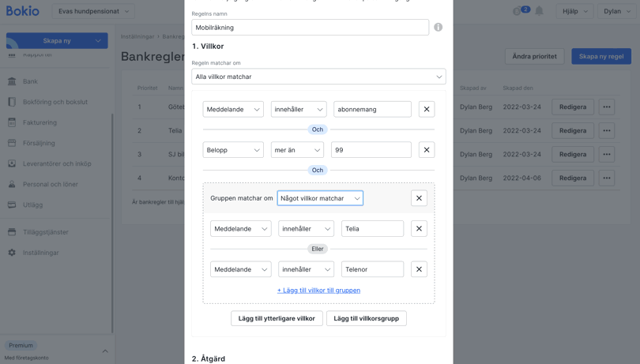Open Leverantörer och inköp icon
This screenshot has width=640, height=364.
pos(12,163)
